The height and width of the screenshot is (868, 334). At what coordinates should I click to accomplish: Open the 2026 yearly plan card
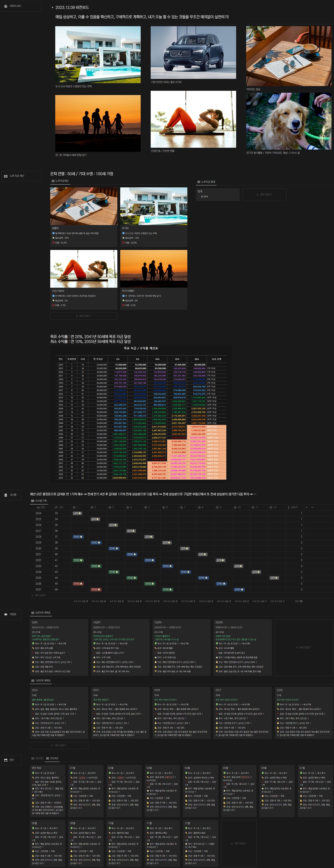click(x=182, y=713)
